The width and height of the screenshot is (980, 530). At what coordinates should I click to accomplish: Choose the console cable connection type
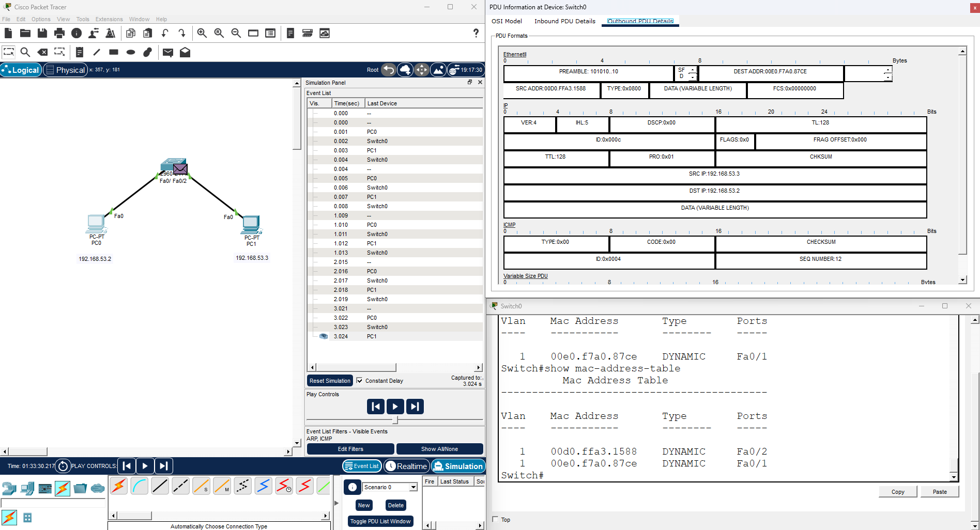tap(140, 486)
